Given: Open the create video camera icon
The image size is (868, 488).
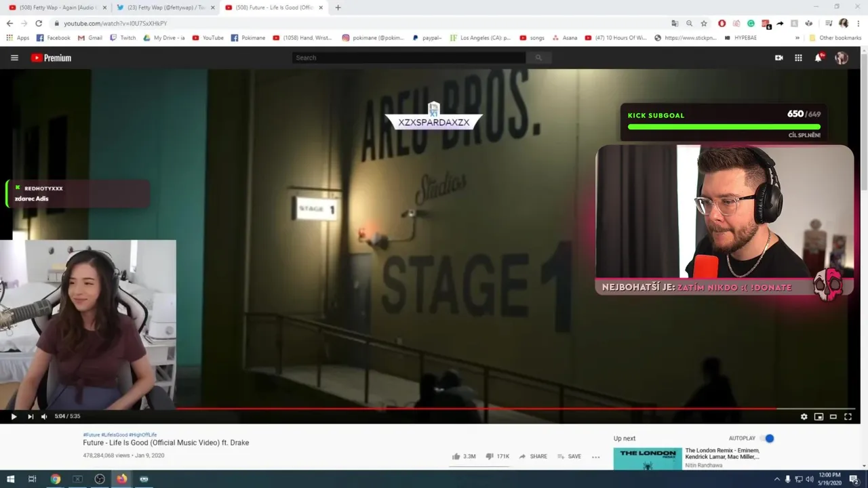Looking at the screenshot, I should coord(778,58).
